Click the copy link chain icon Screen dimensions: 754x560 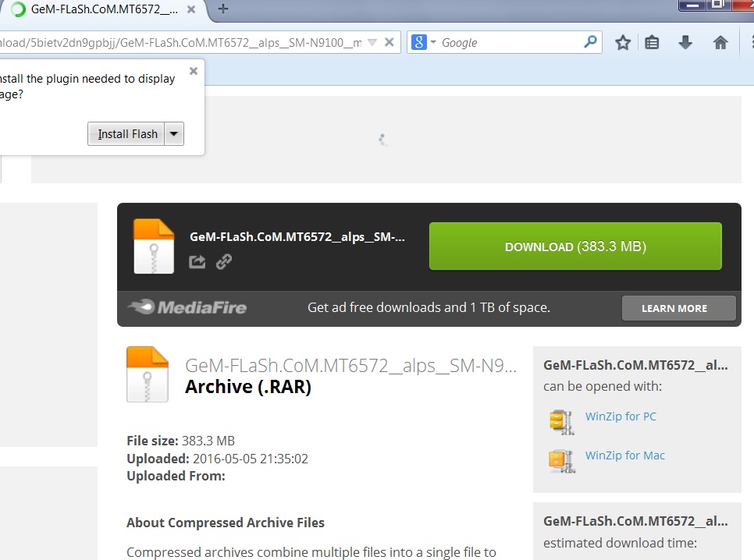click(223, 261)
